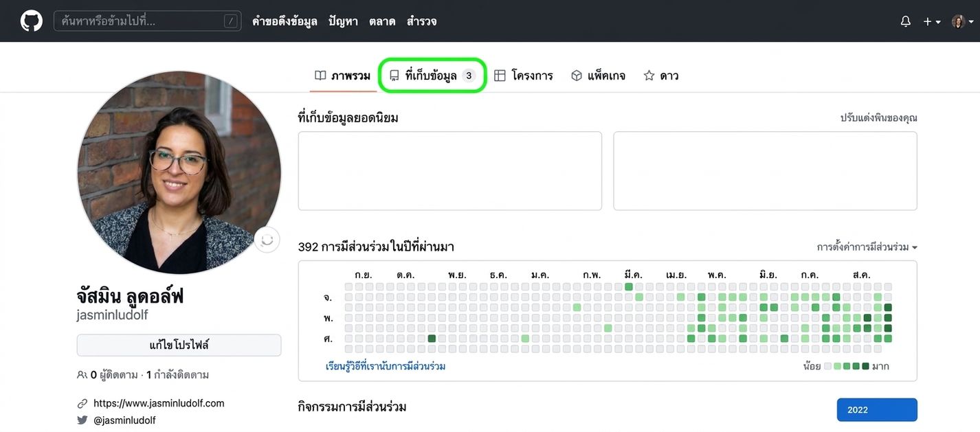Click the gray legend swatch next to น้อย
This screenshot has height=432, width=980.
[828, 366]
